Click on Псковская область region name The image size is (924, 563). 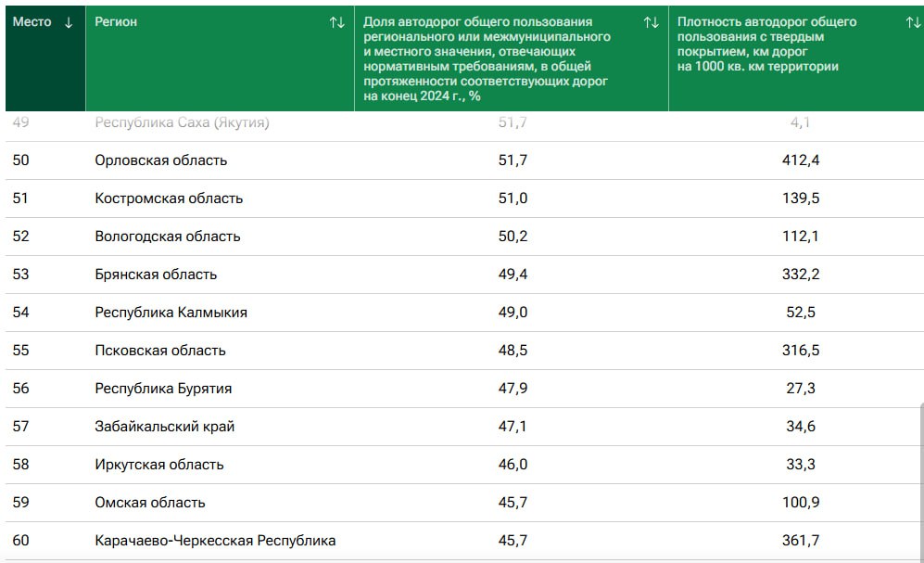[x=160, y=351]
